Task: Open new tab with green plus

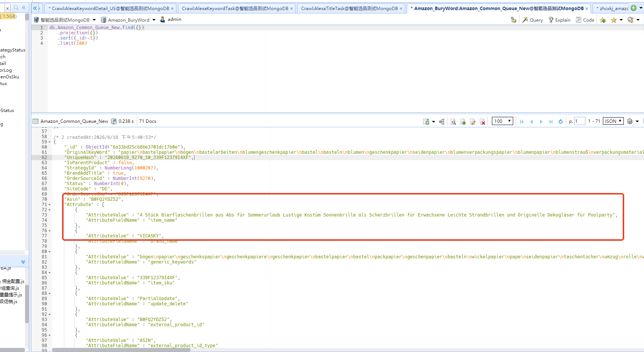Action: coord(634,8)
